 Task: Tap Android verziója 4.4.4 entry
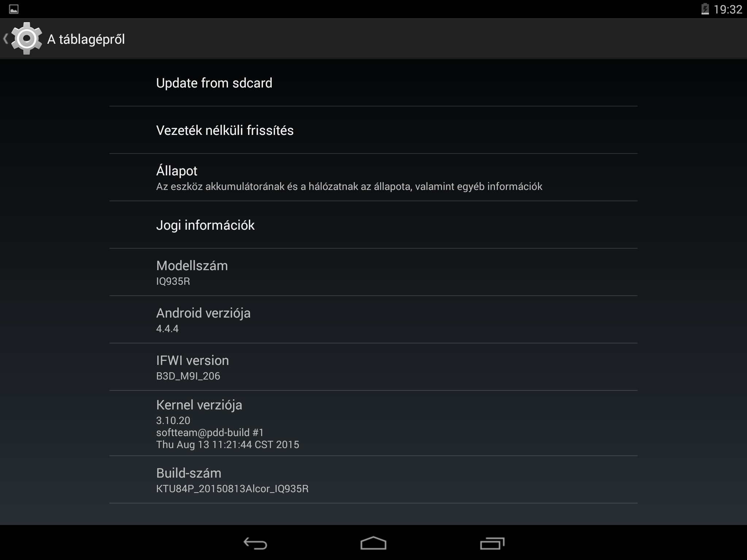373,320
